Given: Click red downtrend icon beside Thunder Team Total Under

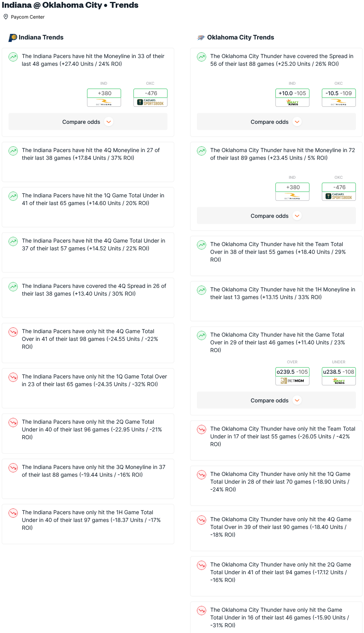Looking at the screenshot, I should pos(202,429).
